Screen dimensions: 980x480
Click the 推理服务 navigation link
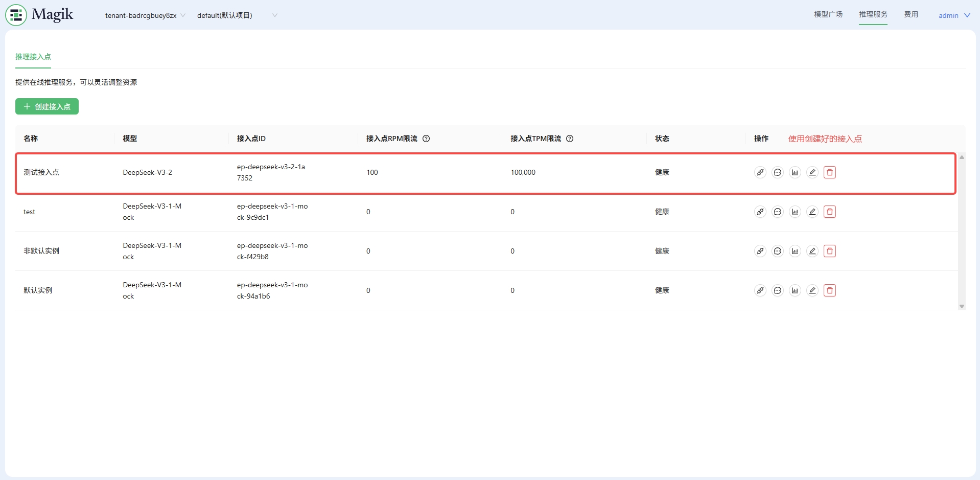pos(873,14)
